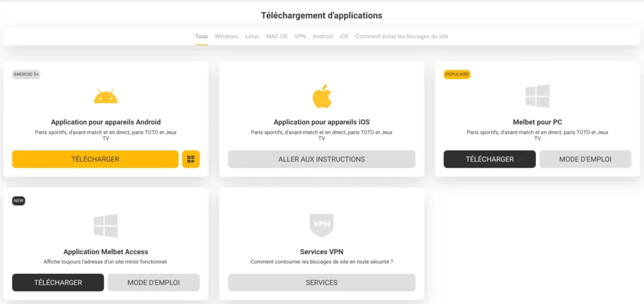Switch to the Linux tab
Screen dimensions: 644x304
(252, 36)
